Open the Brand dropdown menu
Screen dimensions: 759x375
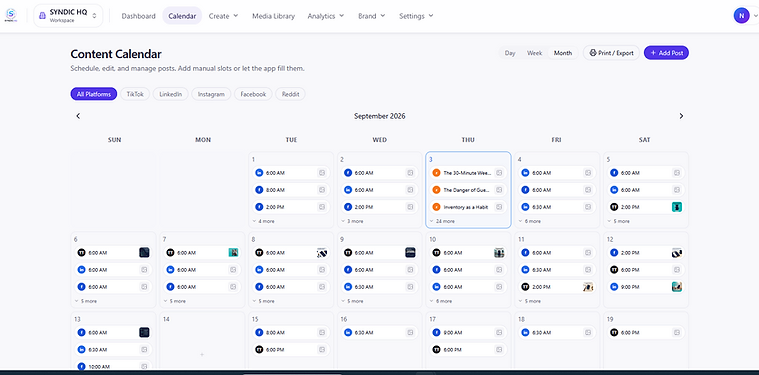(x=372, y=16)
